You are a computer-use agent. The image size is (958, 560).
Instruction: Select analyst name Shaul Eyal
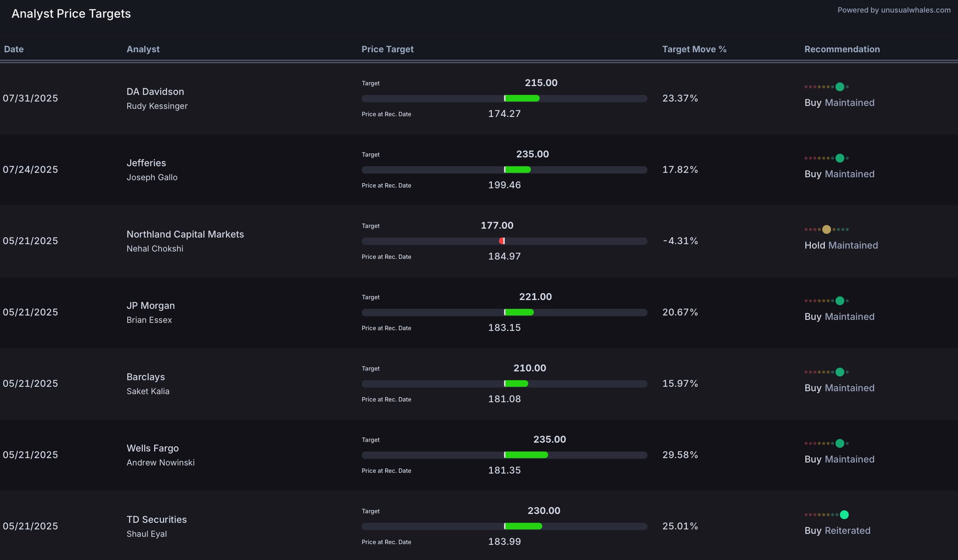[147, 534]
